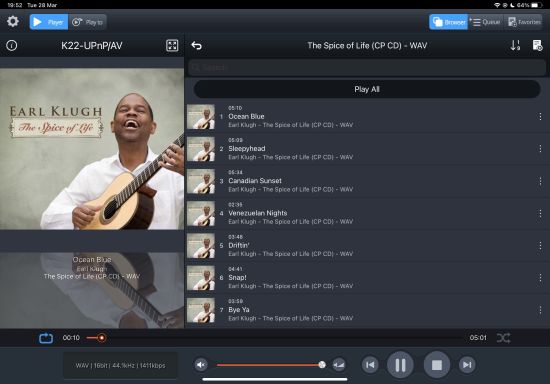The height and width of the screenshot is (384, 550).
Task: Open more options for Ocean Blue
Action: tap(540, 116)
